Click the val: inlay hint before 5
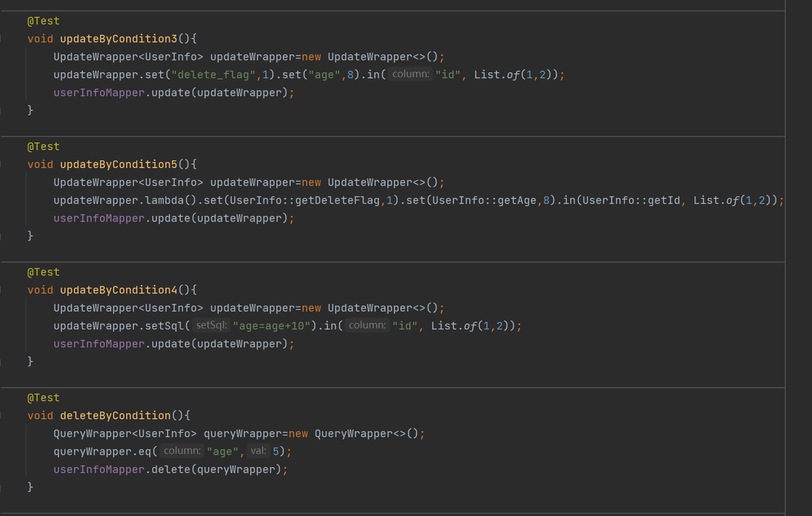 coord(258,451)
